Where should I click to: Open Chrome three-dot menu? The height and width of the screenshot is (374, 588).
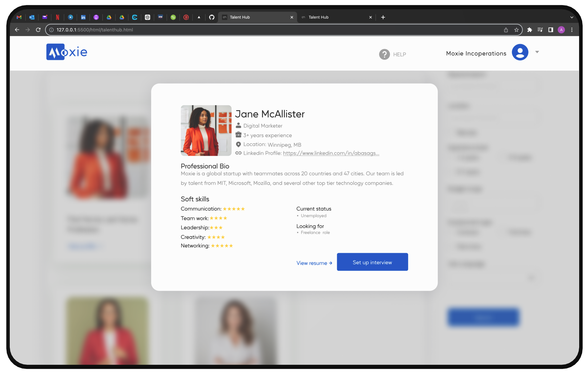[x=572, y=30]
